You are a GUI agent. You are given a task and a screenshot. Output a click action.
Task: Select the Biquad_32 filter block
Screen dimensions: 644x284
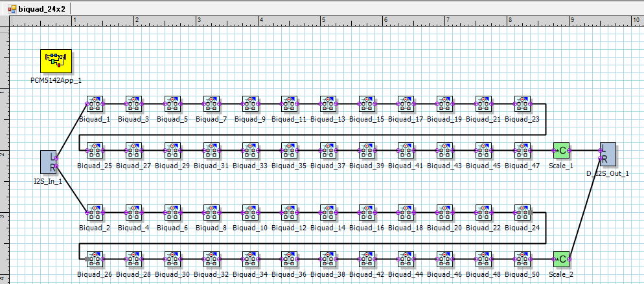211,259
